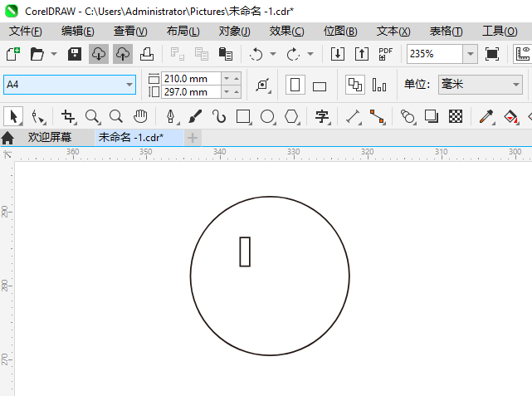Toggle rulers display icon
Screen dimensions: 532x396
coord(523,54)
